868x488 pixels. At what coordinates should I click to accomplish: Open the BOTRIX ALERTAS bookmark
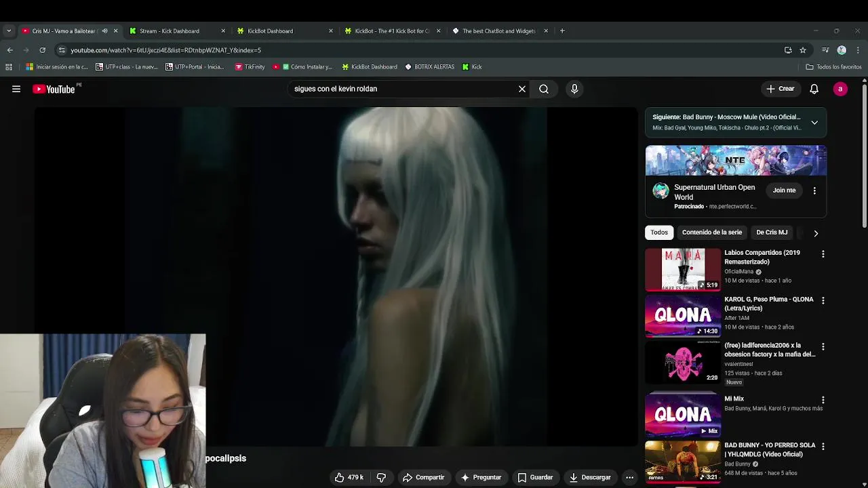coord(430,66)
